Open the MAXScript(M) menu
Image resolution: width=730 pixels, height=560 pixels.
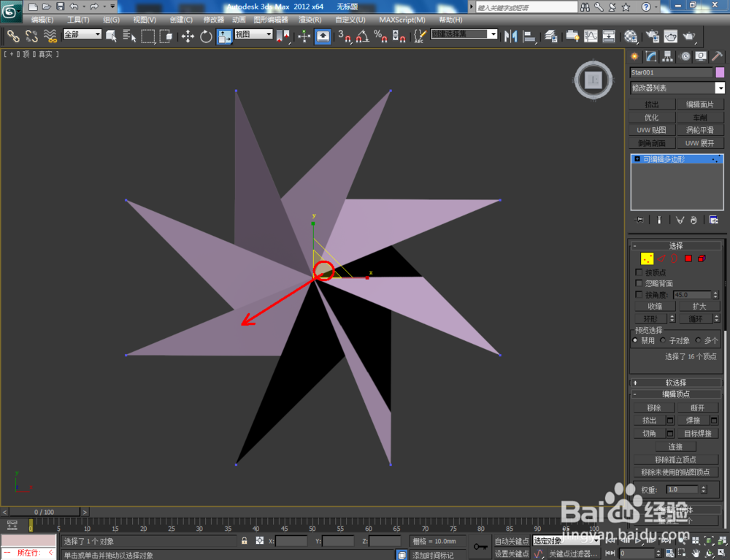pos(402,20)
